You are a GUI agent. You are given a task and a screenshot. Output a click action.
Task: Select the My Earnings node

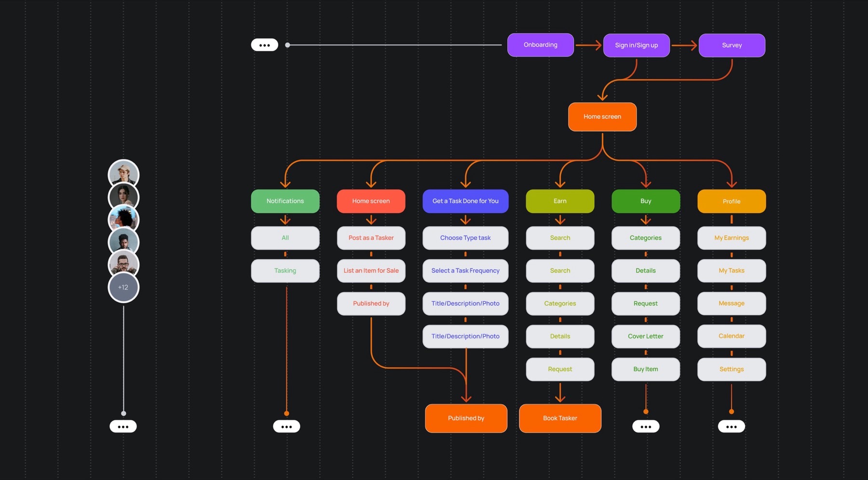pos(732,238)
